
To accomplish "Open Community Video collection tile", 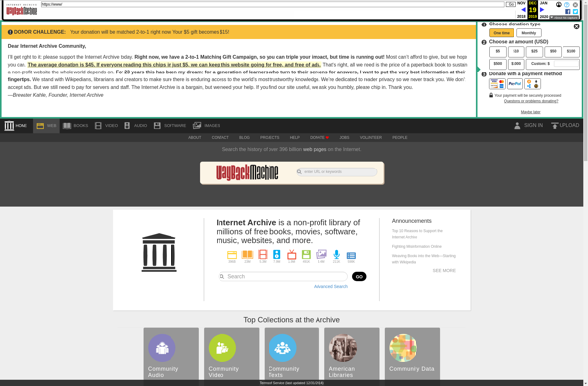I will [x=231, y=355].
